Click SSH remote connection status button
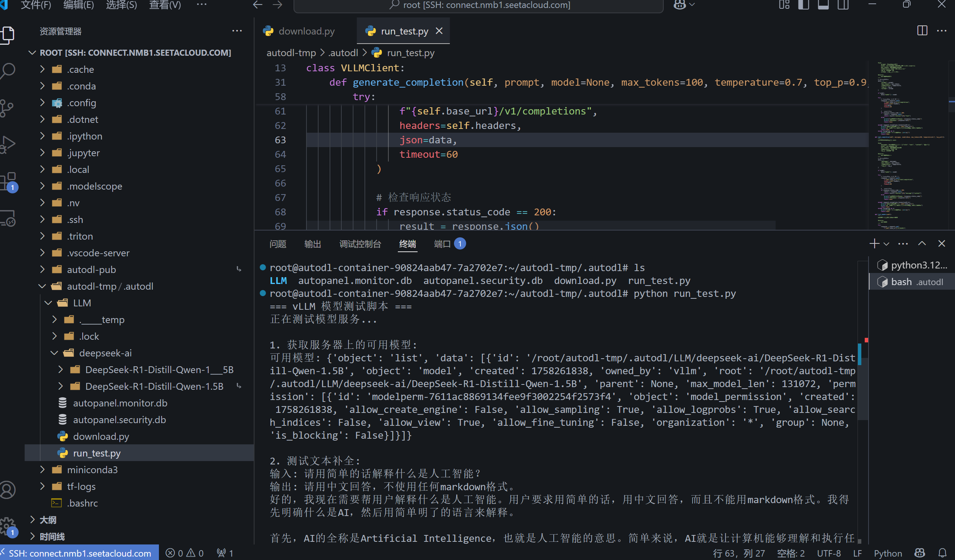Screen dimensions: 955x560 79,553
